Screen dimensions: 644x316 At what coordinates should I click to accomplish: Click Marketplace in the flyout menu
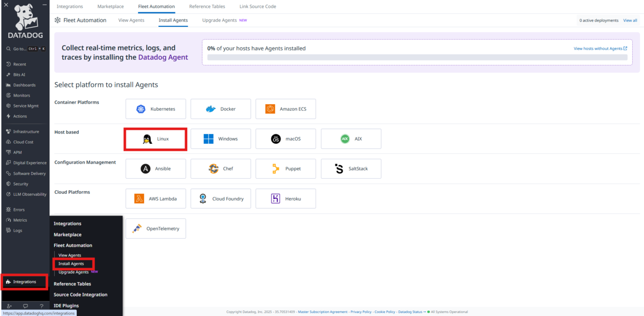pos(68,234)
